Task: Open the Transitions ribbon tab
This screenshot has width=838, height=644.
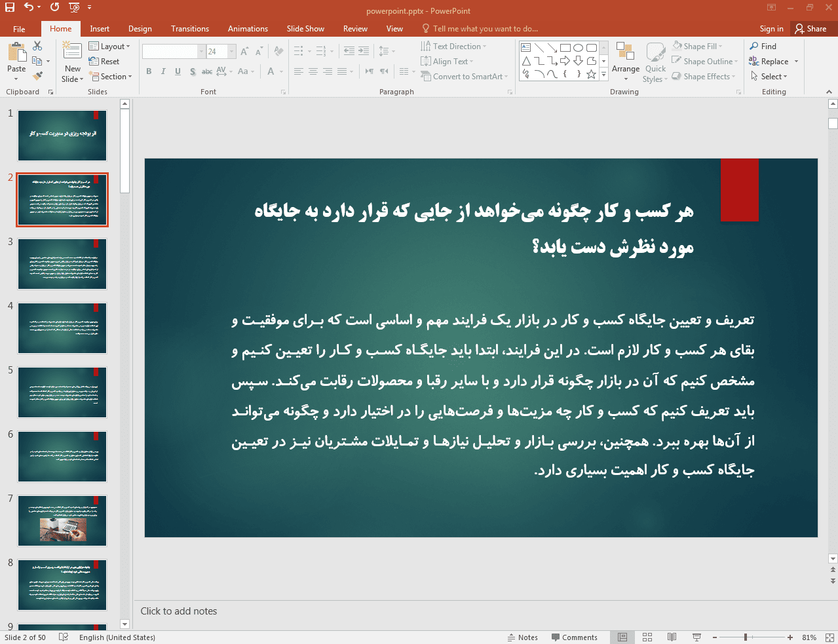Action: (x=189, y=29)
